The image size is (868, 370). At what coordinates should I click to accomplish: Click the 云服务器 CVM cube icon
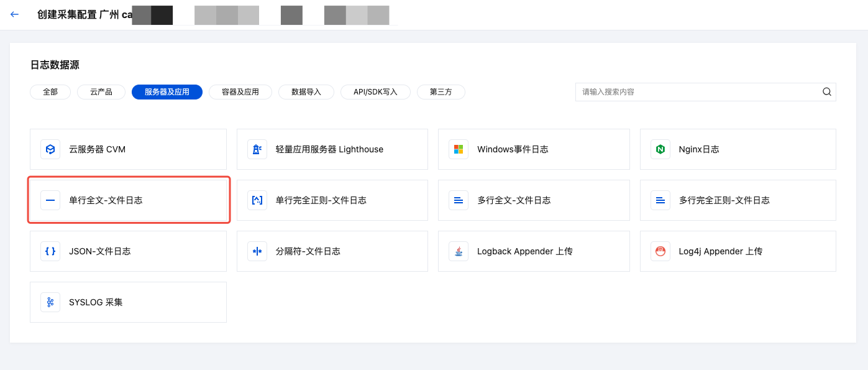pyautogui.click(x=50, y=149)
